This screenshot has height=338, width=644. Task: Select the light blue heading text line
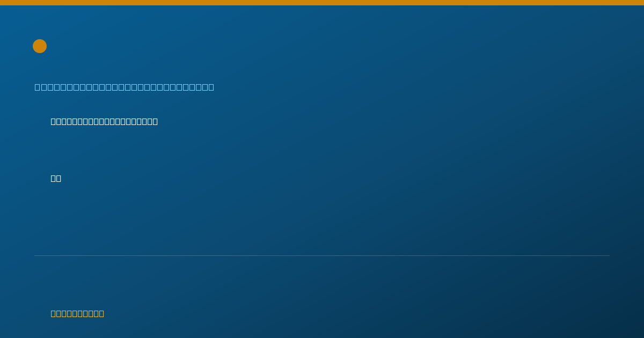coord(125,87)
